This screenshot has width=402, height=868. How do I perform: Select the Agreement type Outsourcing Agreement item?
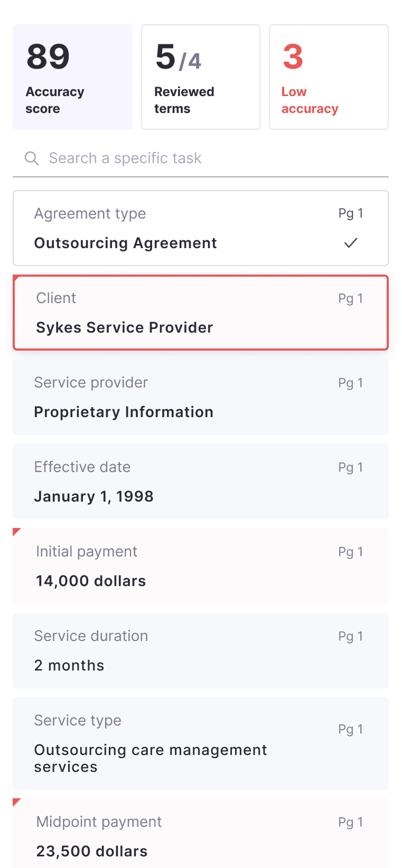pyautogui.click(x=201, y=228)
